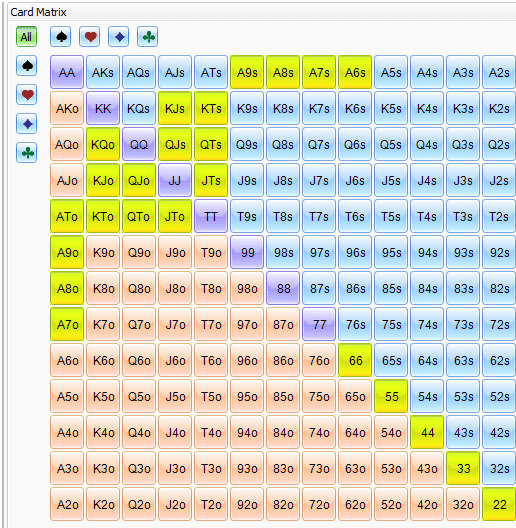Select the heart suit icon in top row
The height and width of the screenshot is (528, 516).
click(x=90, y=36)
